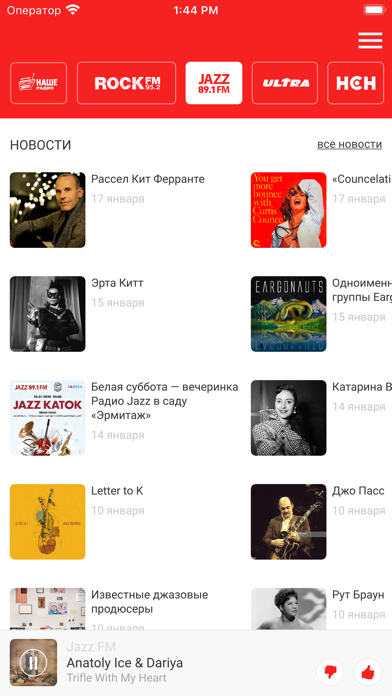Screen dimensions: 392x696
Task: Select the Наше Радио station logo
Action: pyautogui.click(x=39, y=83)
